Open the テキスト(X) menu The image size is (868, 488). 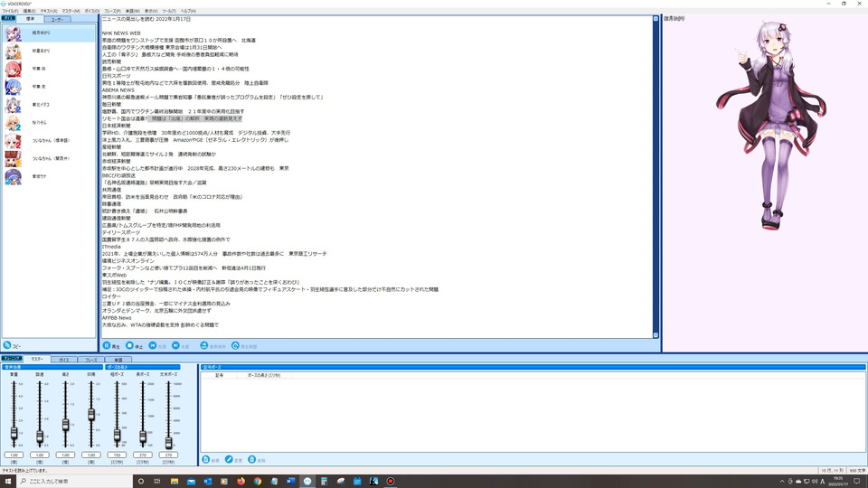(49, 11)
